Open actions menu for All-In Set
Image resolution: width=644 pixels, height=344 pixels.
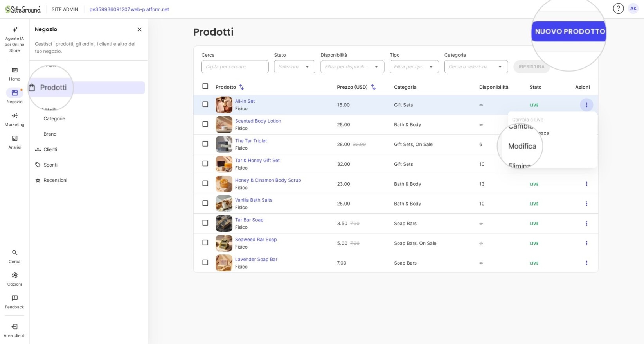tap(586, 105)
